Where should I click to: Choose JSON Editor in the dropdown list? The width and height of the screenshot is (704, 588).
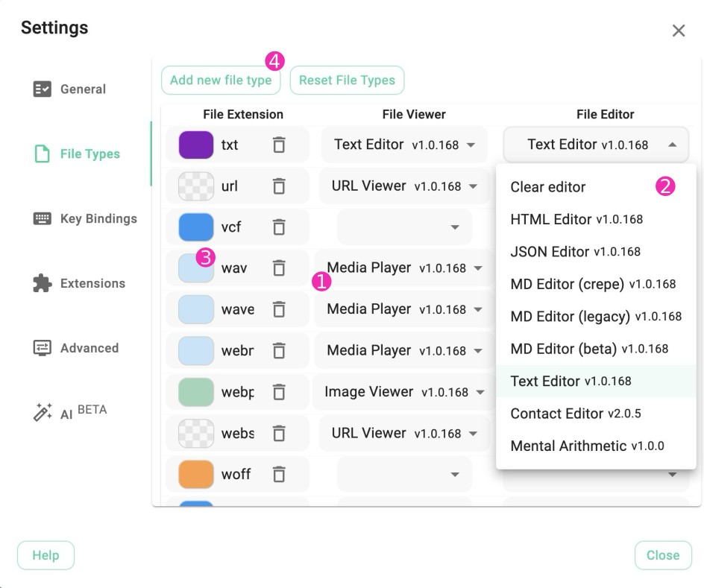(575, 252)
